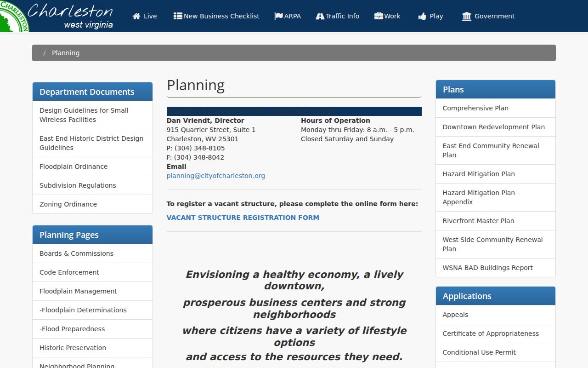Click the home icon beside Live

[136, 16]
